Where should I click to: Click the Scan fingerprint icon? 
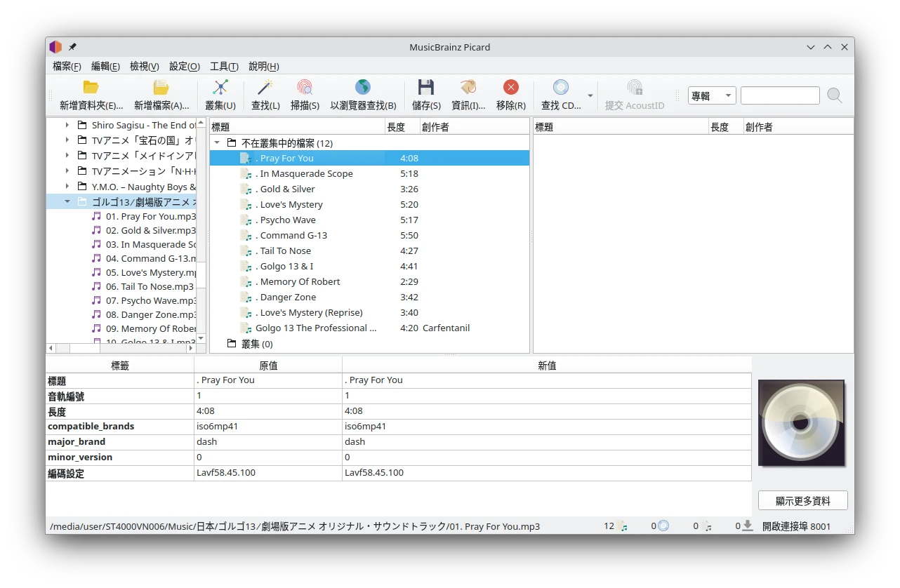(305, 88)
